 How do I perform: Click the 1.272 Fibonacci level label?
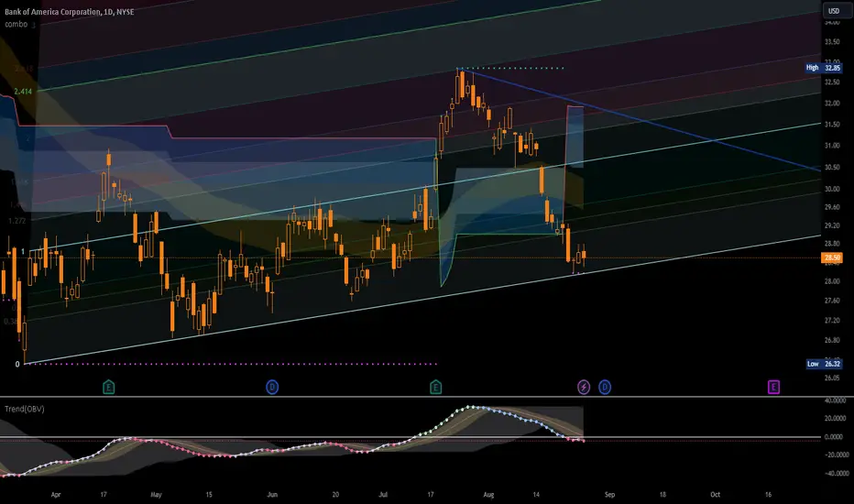pos(16,221)
